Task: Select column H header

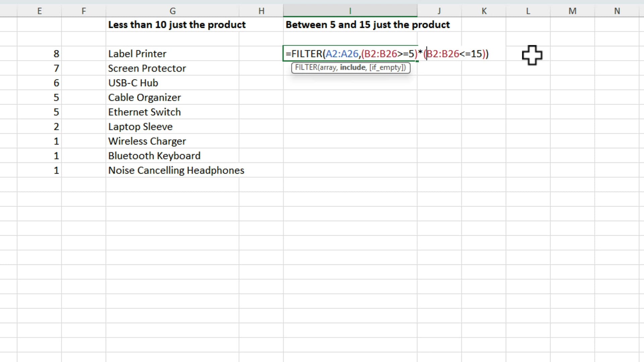Action: tap(261, 11)
